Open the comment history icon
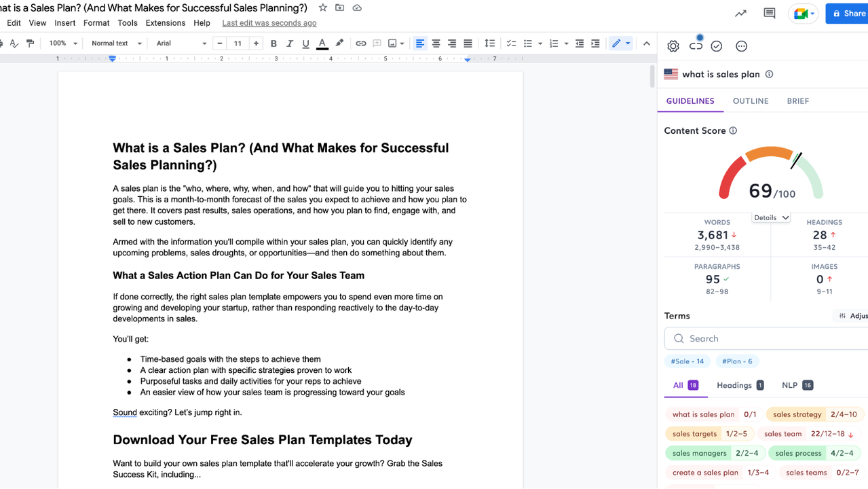The image size is (868, 489). (769, 14)
